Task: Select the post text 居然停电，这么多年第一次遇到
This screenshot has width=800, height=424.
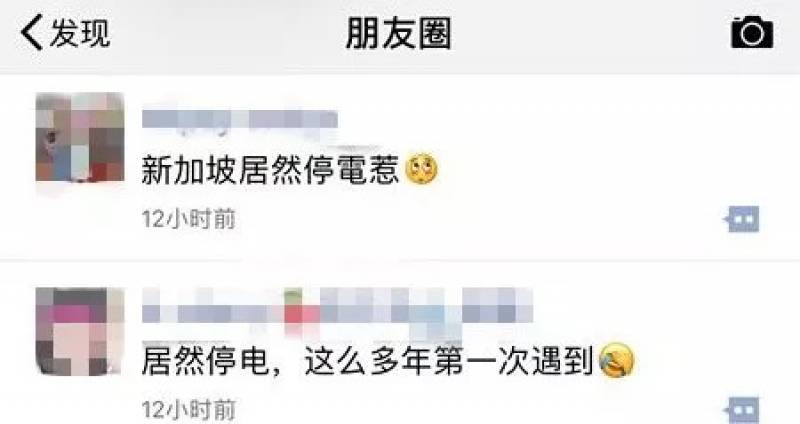Action: (x=367, y=360)
